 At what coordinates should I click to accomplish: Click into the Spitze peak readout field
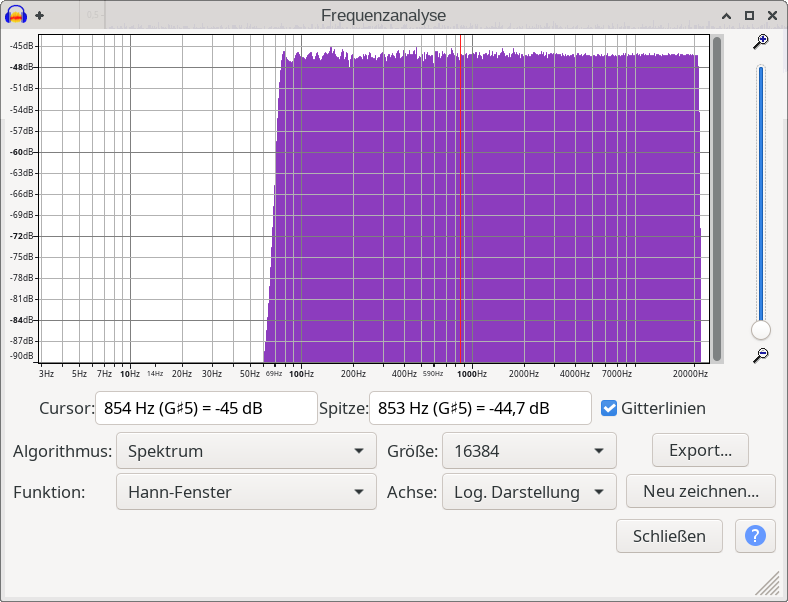pos(480,408)
